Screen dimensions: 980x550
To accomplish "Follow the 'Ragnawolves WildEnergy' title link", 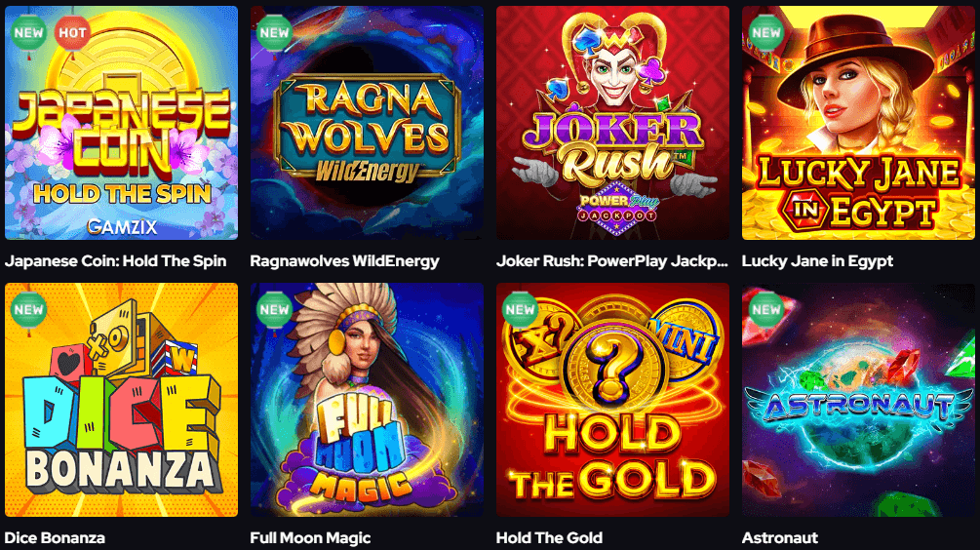I will point(344,261).
